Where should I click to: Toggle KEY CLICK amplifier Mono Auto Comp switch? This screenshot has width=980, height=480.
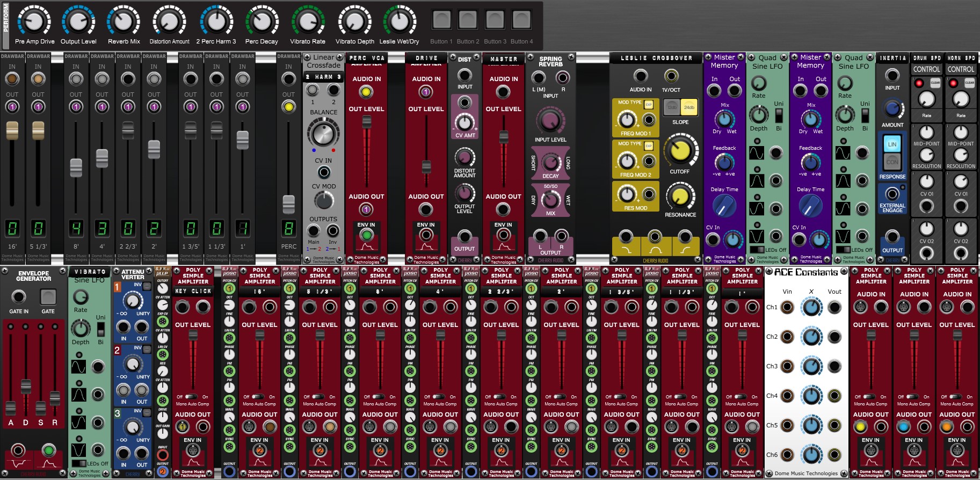(192, 397)
